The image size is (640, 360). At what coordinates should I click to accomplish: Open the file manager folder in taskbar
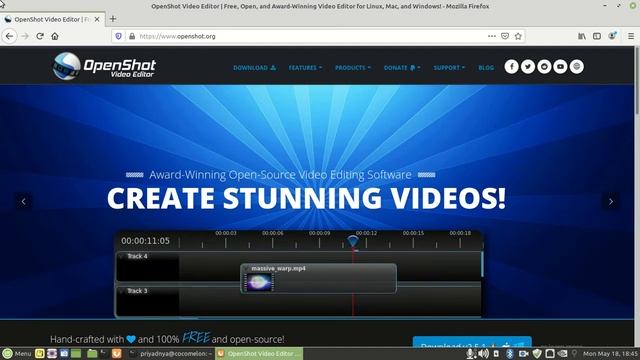(92, 353)
